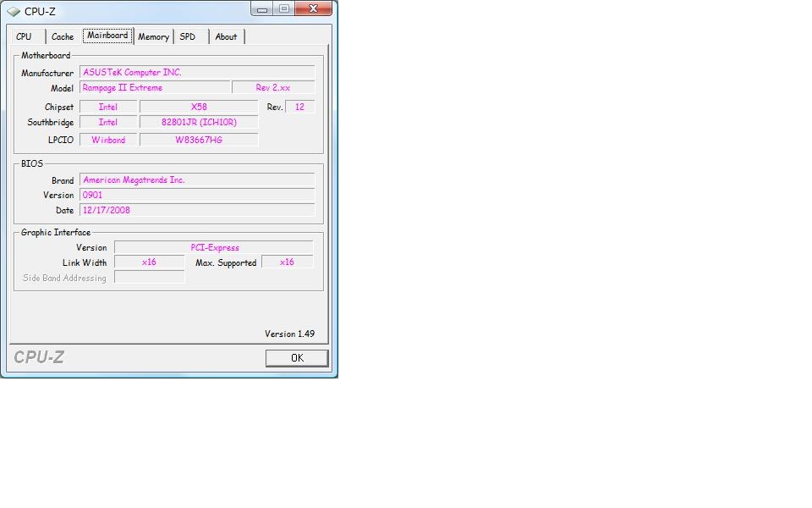
Task: Click the Max. Supported label
Action: point(226,262)
